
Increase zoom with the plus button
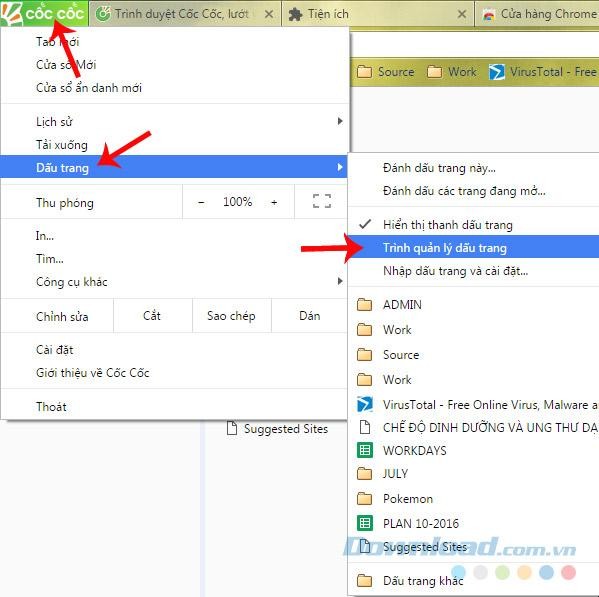click(274, 202)
